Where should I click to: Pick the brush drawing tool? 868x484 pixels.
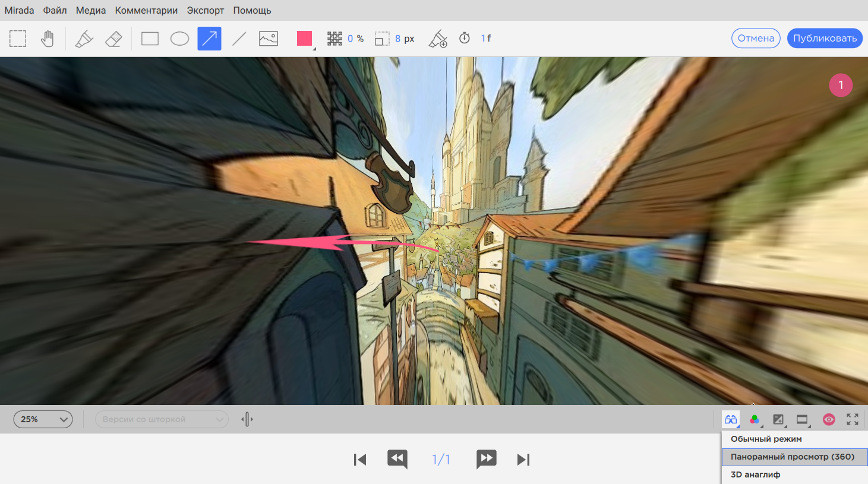(x=84, y=39)
